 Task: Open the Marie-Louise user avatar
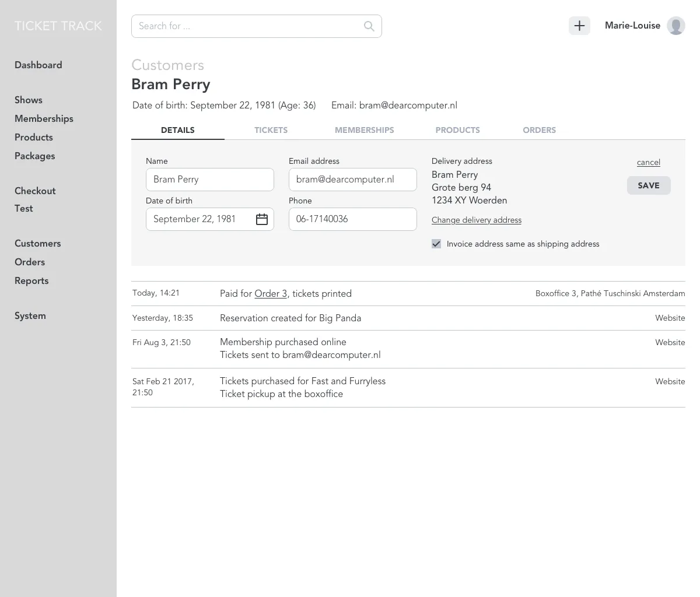675,26
